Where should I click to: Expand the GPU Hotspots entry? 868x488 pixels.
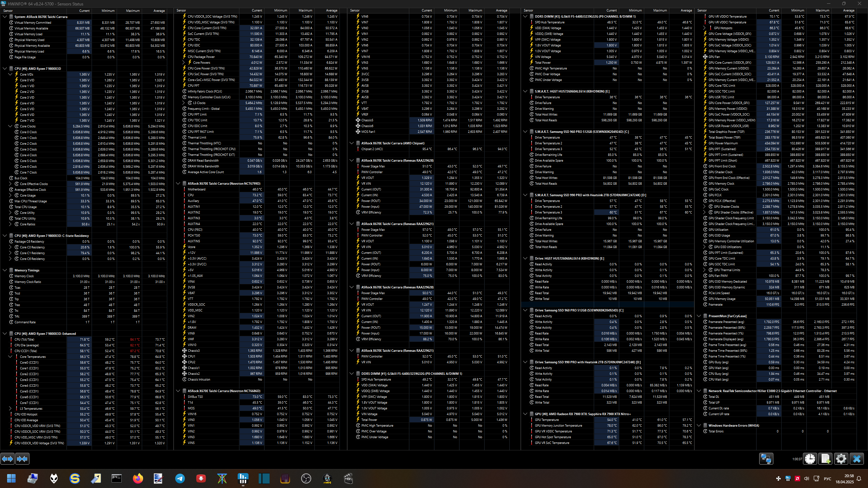704,28
